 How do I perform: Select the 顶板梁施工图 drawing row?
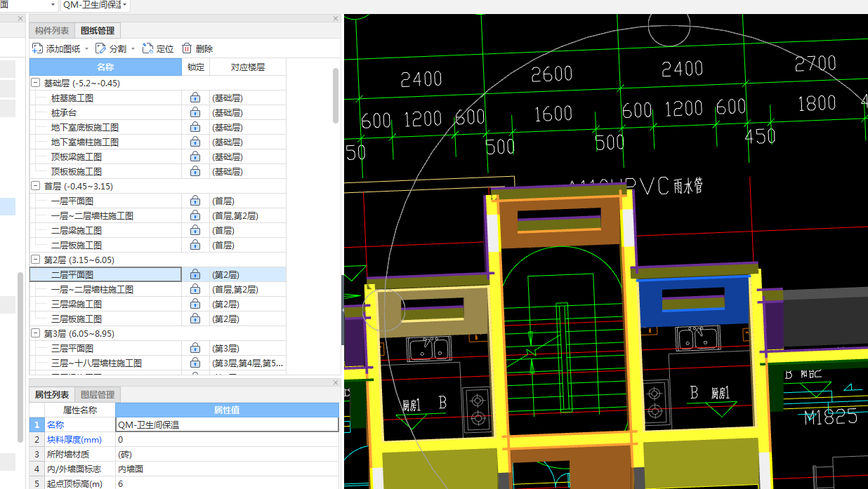point(157,157)
